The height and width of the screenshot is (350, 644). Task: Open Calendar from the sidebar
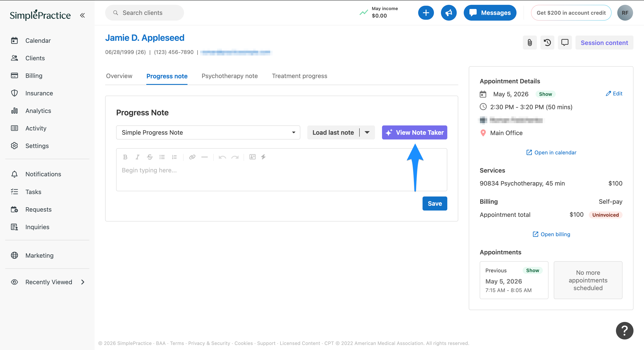pos(38,41)
